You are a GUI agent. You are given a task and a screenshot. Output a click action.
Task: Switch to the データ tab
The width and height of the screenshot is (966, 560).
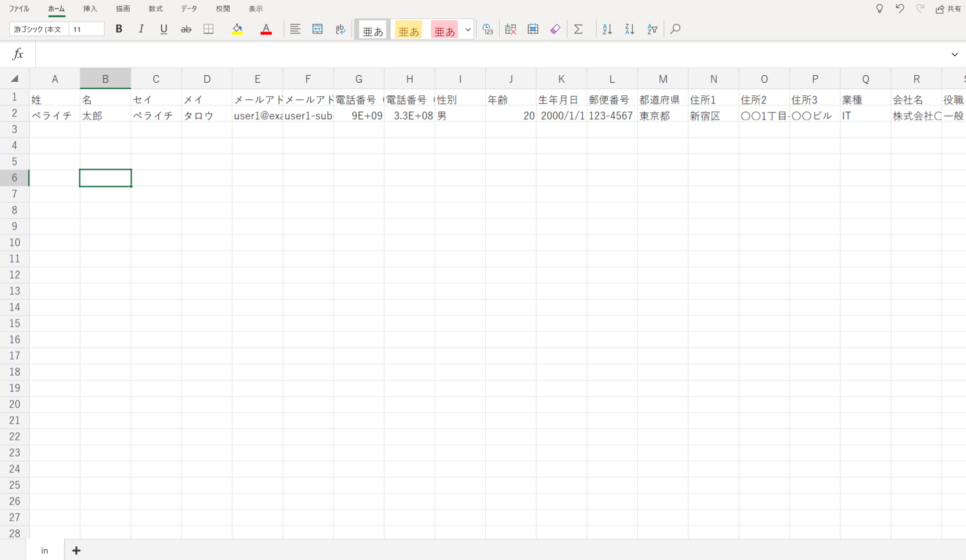point(189,8)
